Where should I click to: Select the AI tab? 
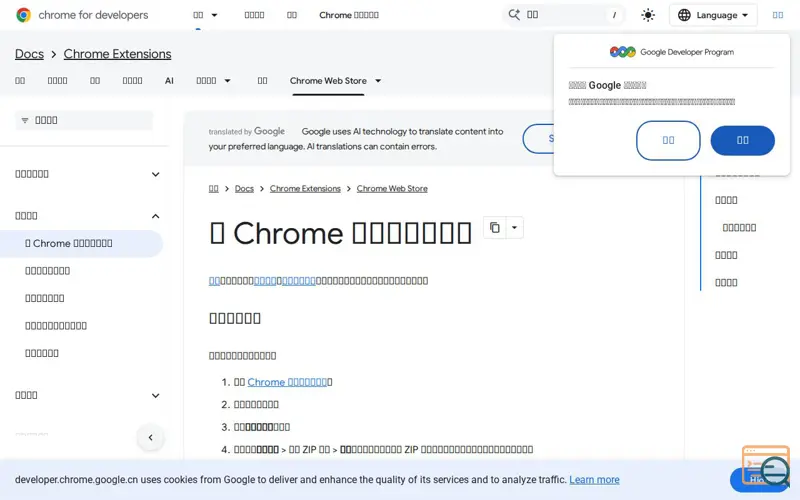[x=169, y=81]
